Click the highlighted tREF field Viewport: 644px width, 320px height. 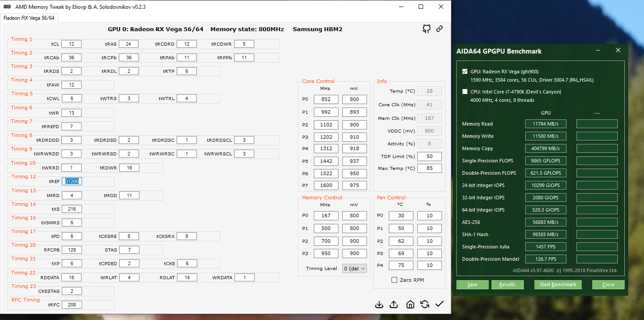pos(71,181)
